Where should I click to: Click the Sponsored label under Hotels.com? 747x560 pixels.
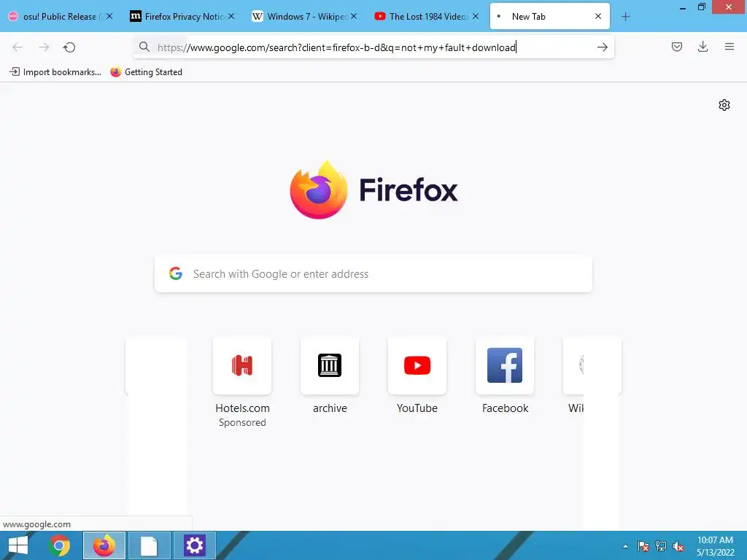[x=242, y=422]
